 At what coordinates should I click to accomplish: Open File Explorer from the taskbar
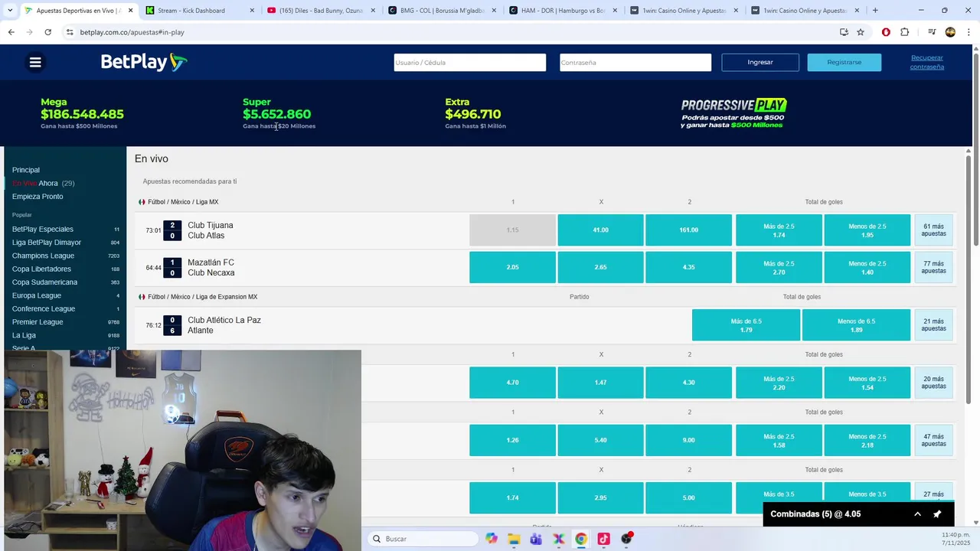514,539
